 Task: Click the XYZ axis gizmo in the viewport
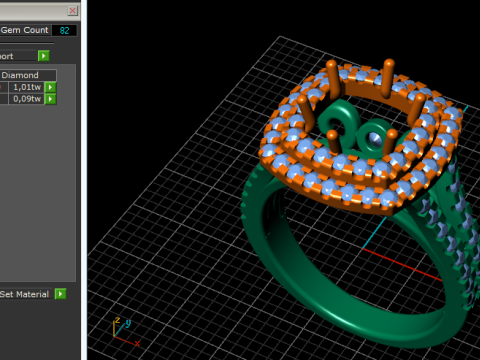[126, 331]
